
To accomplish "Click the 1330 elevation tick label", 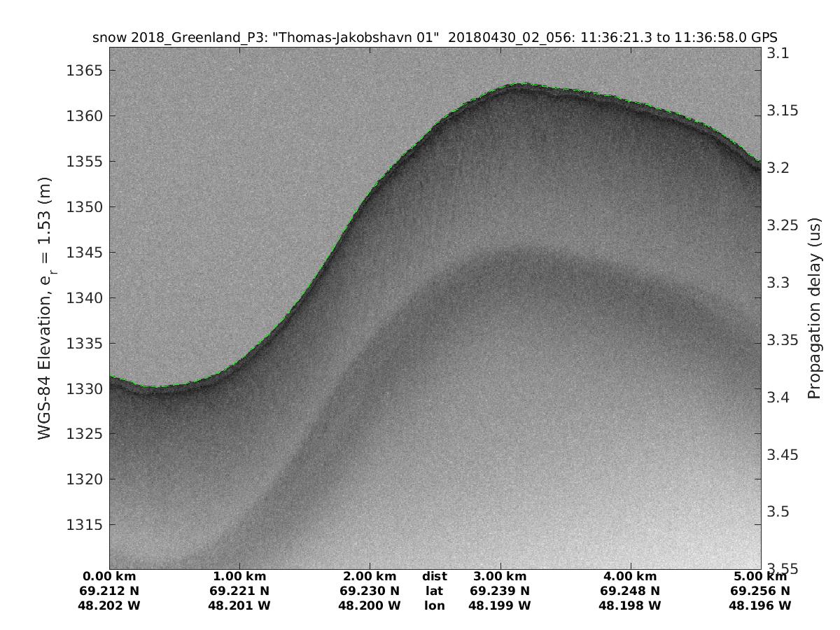I will [84, 388].
